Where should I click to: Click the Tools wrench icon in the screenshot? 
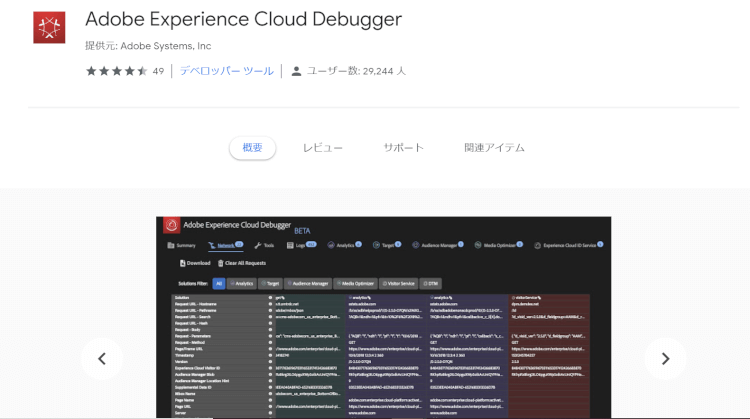[x=257, y=245]
